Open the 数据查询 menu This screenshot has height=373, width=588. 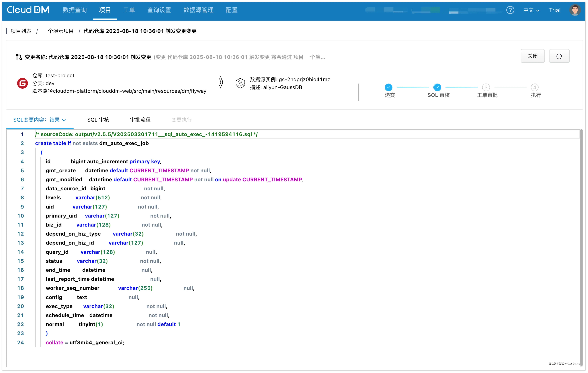pos(75,10)
